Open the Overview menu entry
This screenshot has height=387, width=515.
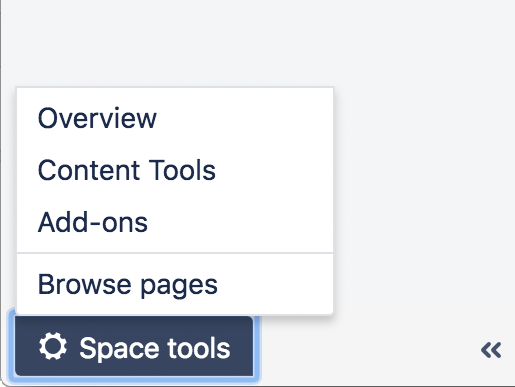(175, 118)
